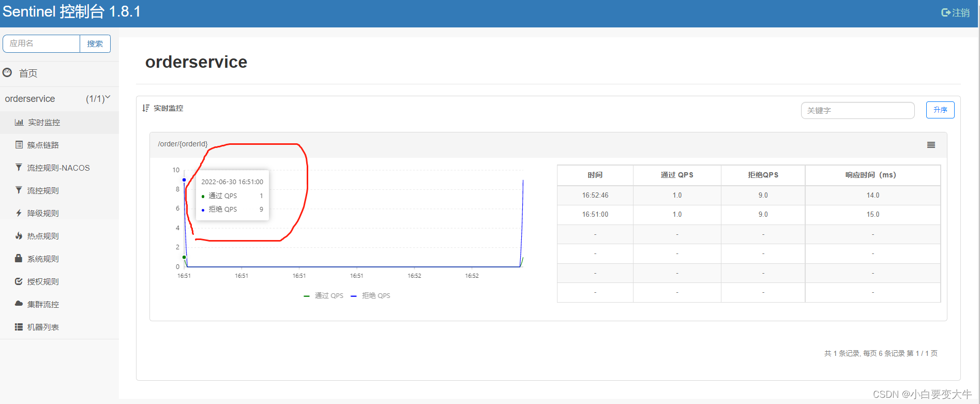Viewport: 980px width, 404px height.
Task: Toggle the 拒绝 QPS legend series
Action: click(x=370, y=296)
